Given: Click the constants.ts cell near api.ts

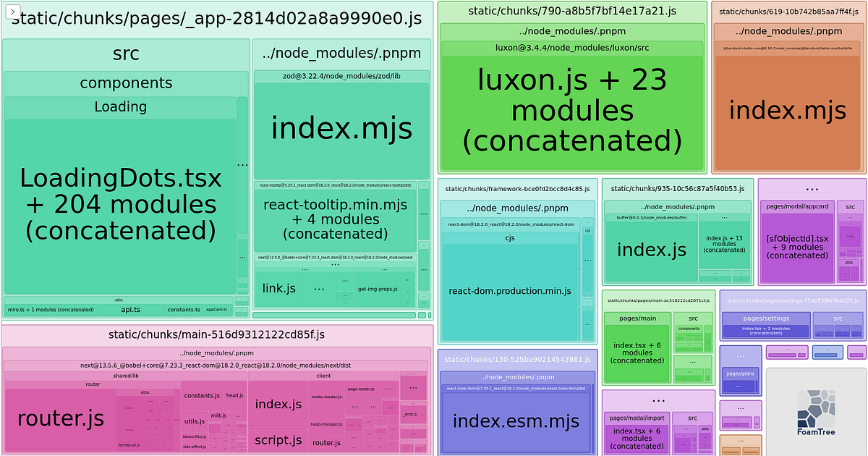Looking at the screenshot, I should pyautogui.click(x=184, y=309).
